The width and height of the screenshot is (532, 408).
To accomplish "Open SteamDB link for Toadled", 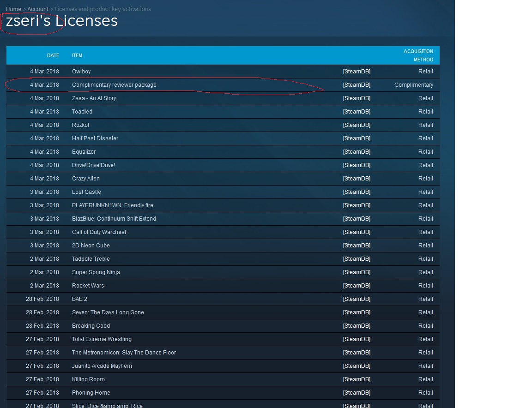I will click(x=357, y=112).
